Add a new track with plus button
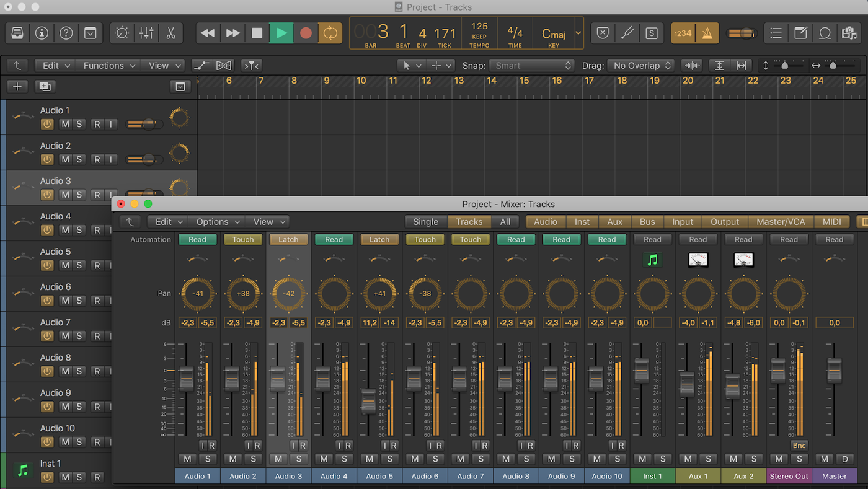The height and width of the screenshot is (489, 868). (17, 87)
